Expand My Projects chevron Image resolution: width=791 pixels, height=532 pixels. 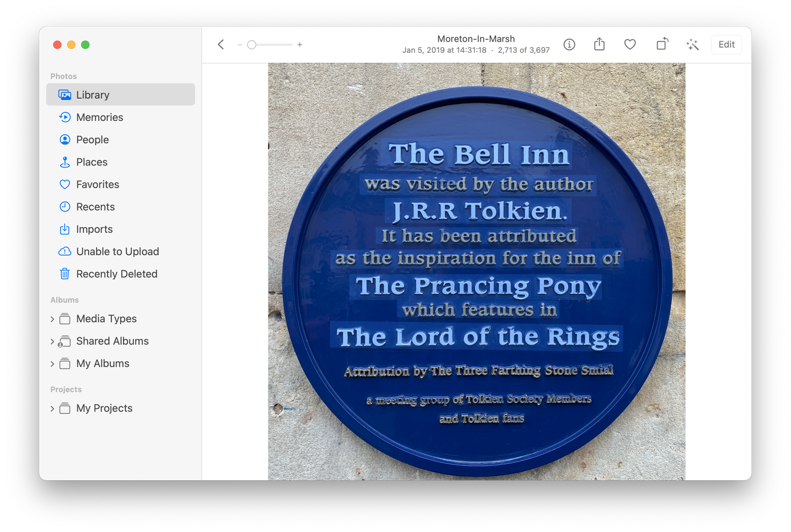pyautogui.click(x=52, y=409)
